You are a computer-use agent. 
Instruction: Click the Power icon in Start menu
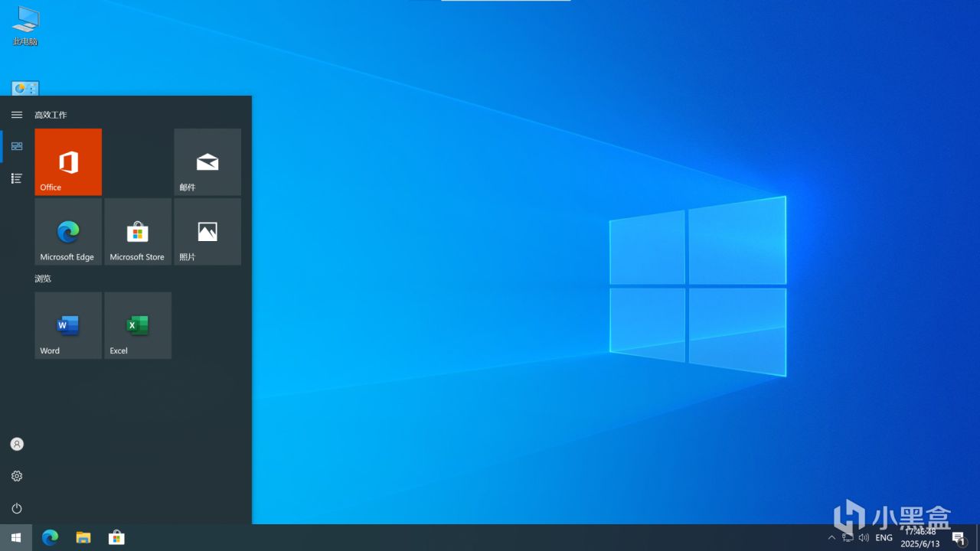17,508
